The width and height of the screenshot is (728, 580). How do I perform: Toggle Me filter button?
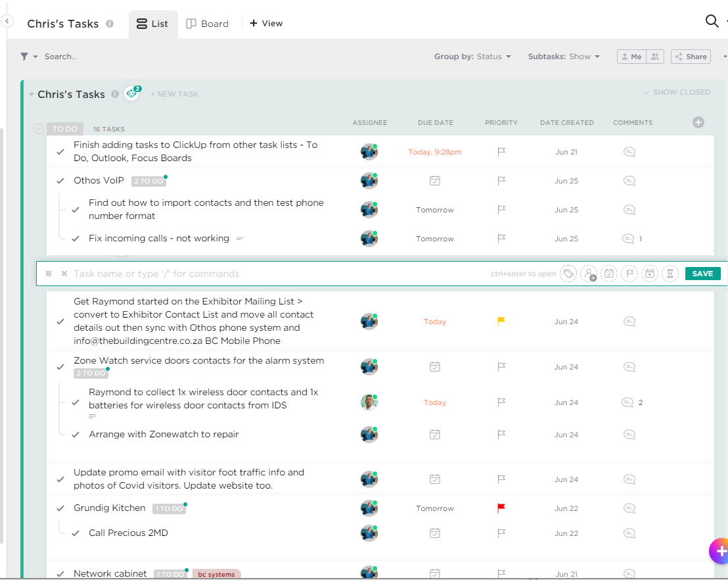click(631, 57)
